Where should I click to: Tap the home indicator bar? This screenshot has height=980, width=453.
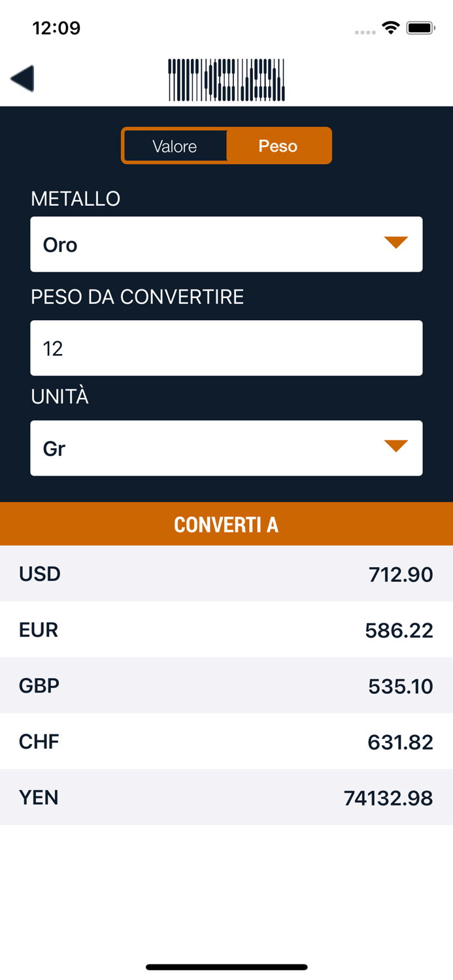[226, 967]
